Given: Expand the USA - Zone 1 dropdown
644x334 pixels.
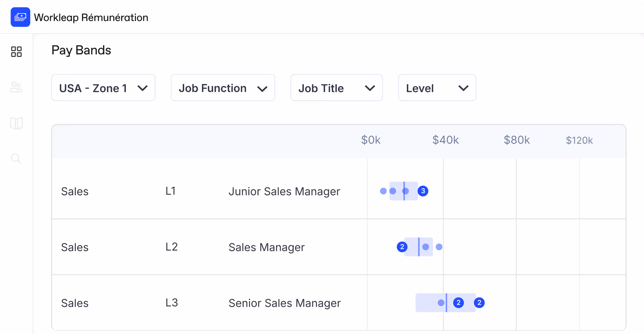Looking at the screenshot, I should tap(103, 88).
